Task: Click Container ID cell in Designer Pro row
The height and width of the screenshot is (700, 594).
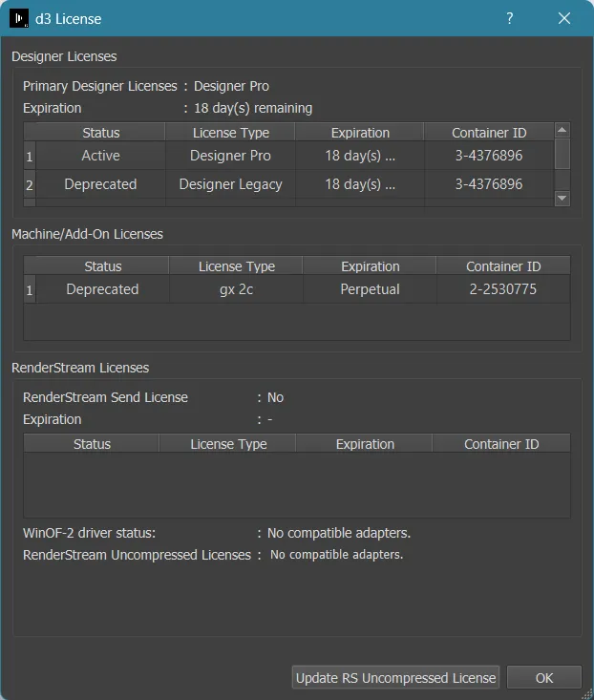Action: coord(489,156)
